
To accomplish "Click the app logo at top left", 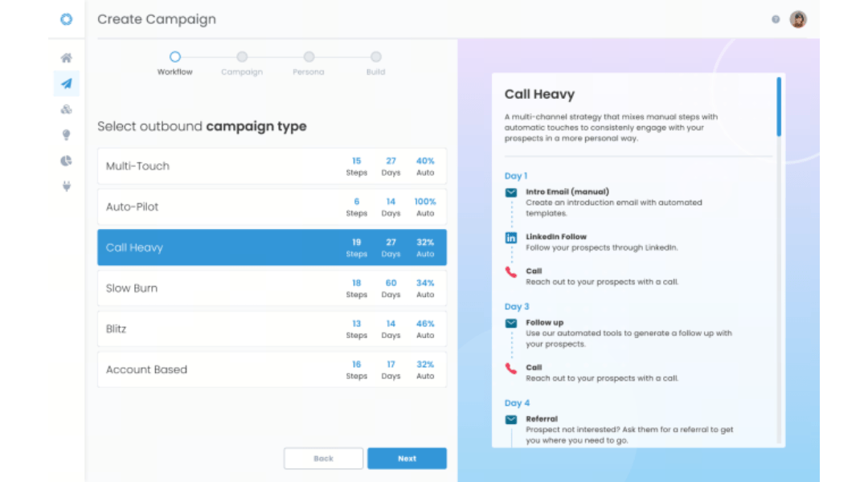I will pyautogui.click(x=67, y=19).
